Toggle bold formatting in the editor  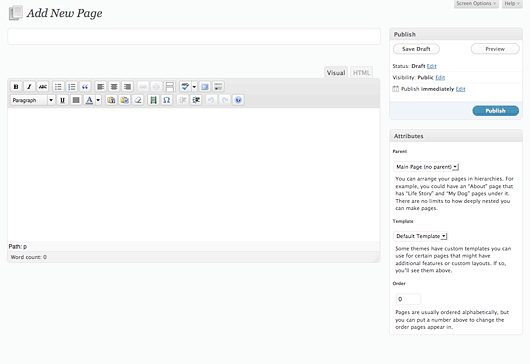(x=16, y=87)
